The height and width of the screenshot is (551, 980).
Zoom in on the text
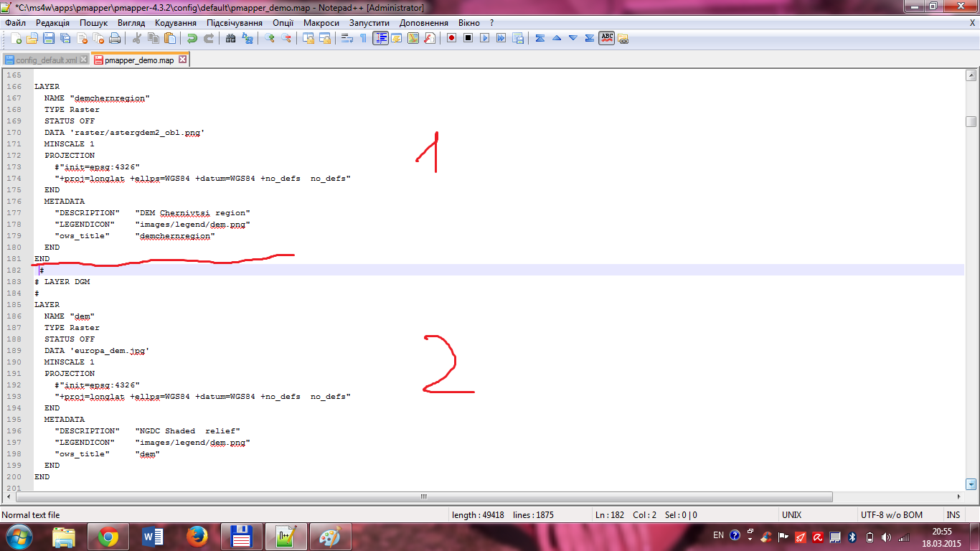pos(270,38)
